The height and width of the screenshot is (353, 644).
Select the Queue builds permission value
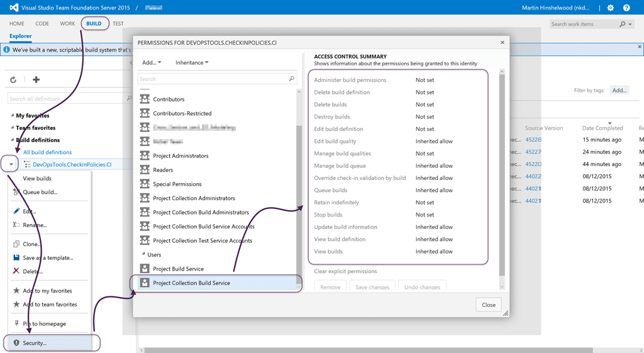[x=434, y=190]
